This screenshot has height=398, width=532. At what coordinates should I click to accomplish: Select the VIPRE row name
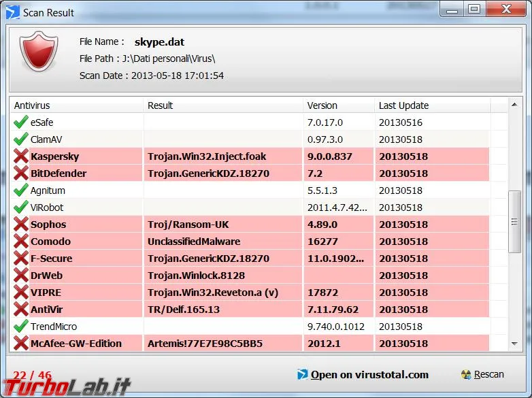46,293
